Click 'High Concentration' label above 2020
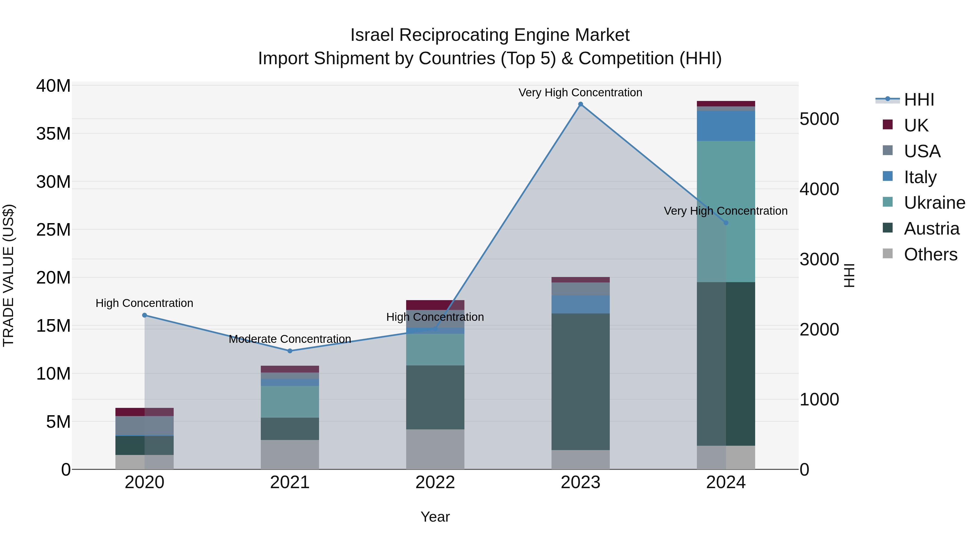Image resolution: width=980 pixels, height=551 pixels. [x=145, y=303]
